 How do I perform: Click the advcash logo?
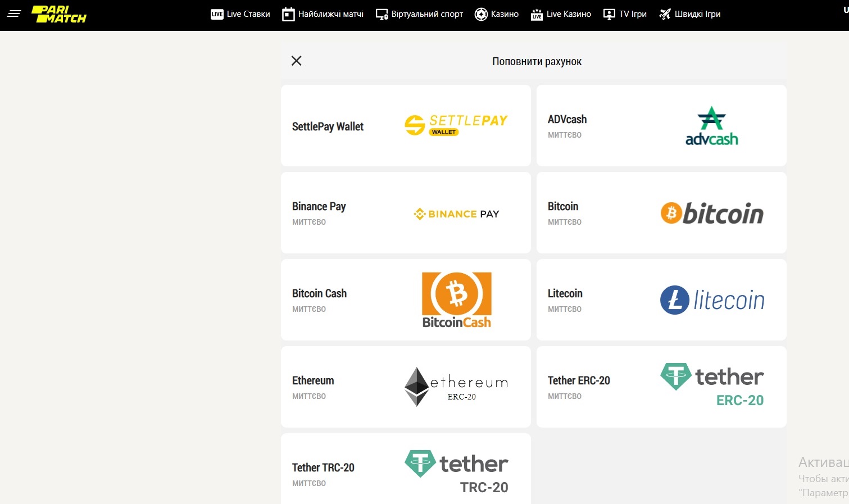(x=711, y=126)
